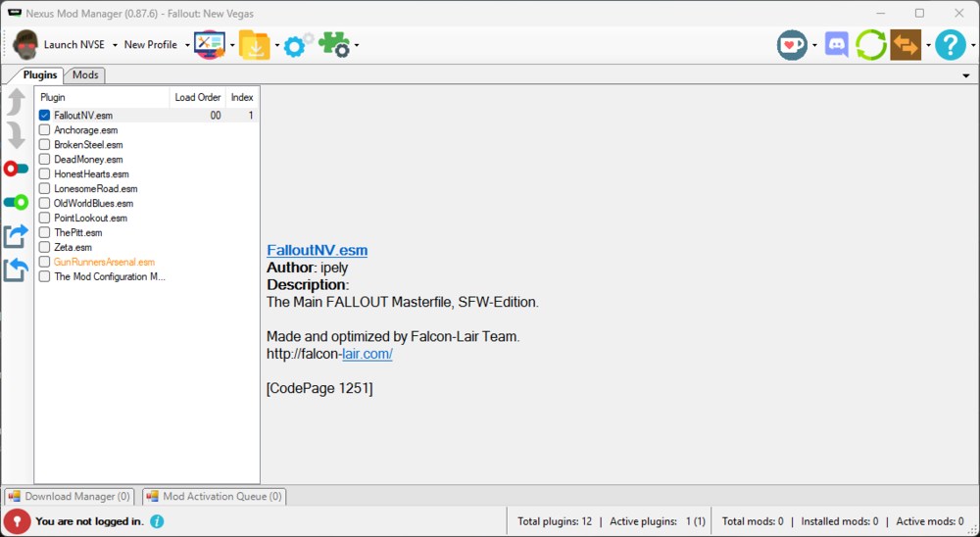Click the Plugin column header
The image size is (980, 537).
pyautogui.click(x=103, y=98)
